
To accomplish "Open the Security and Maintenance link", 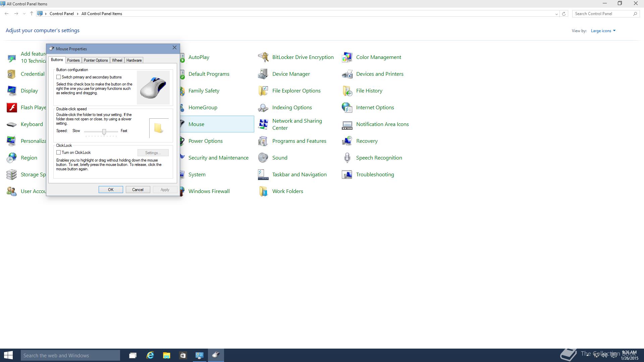I will 218,158.
